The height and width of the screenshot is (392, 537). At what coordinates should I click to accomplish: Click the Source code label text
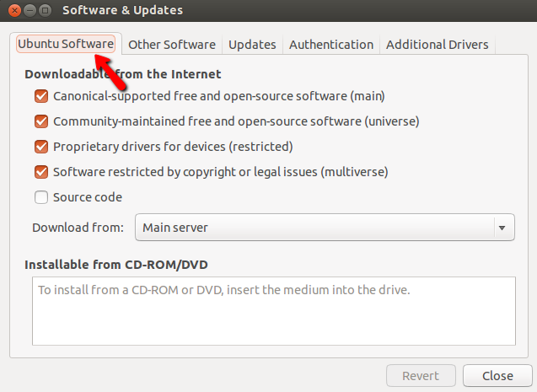tap(88, 197)
